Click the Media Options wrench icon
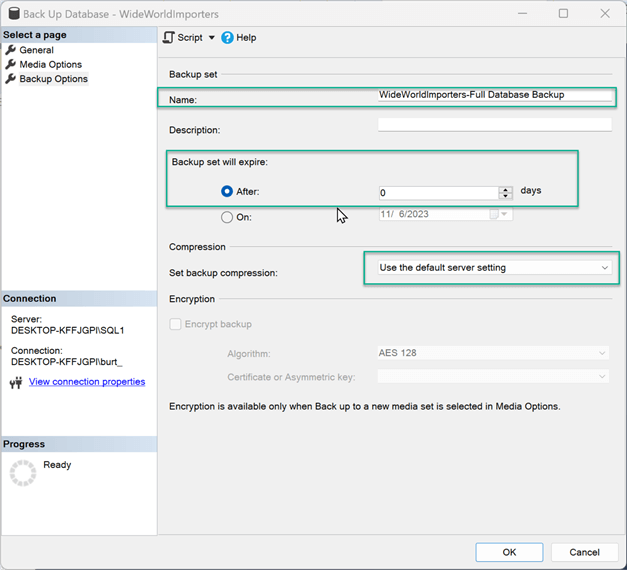Viewport: 627px width, 570px height. pos(11,64)
